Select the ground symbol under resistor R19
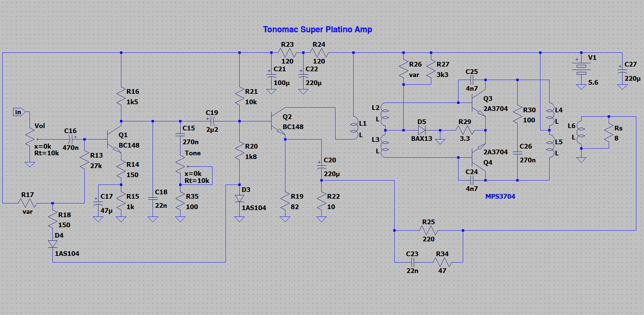 click(x=285, y=219)
